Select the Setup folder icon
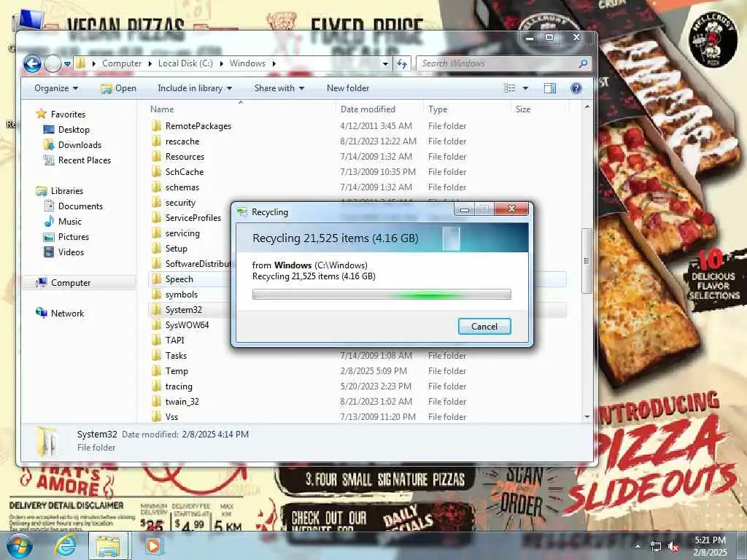747x560 pixels. (x=156, y=248)
